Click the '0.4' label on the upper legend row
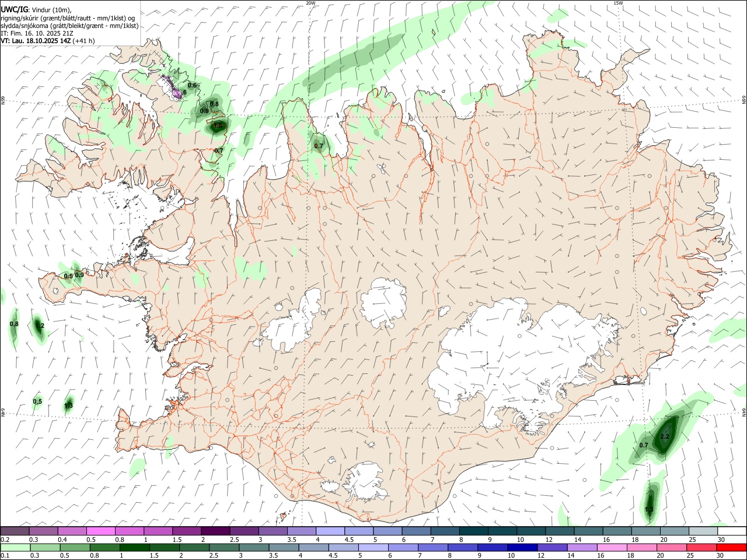 tap(62, 540)
